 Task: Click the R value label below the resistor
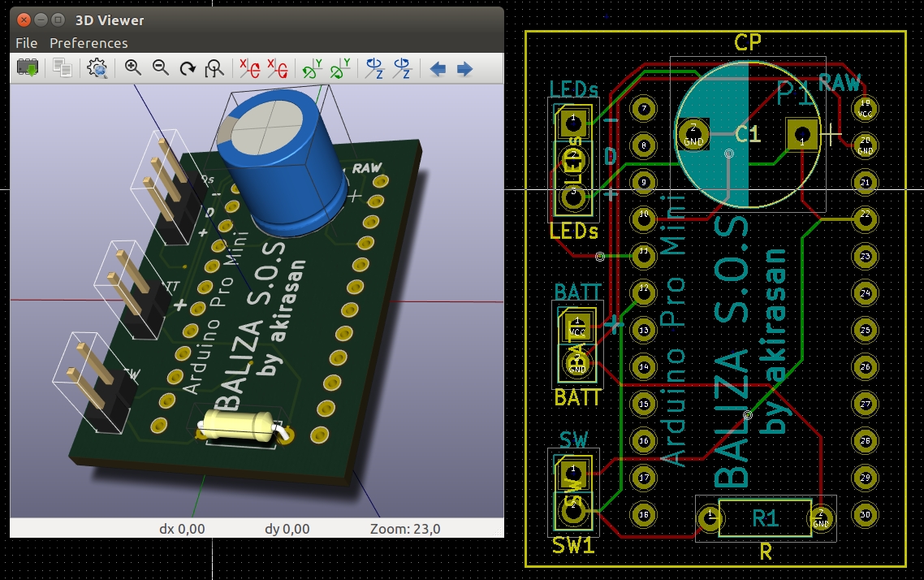coord(766,552)
